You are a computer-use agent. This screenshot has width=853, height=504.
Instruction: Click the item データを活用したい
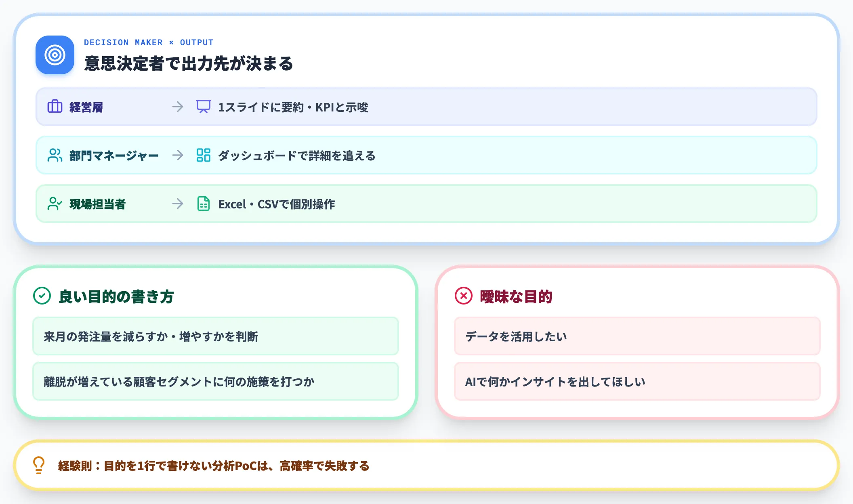(637, 336)
